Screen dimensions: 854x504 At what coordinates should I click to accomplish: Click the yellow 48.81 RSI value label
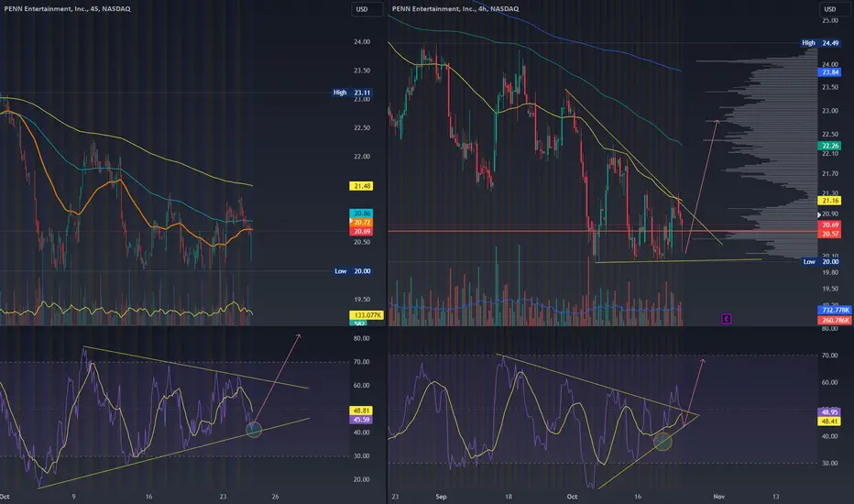click(361, 411)
